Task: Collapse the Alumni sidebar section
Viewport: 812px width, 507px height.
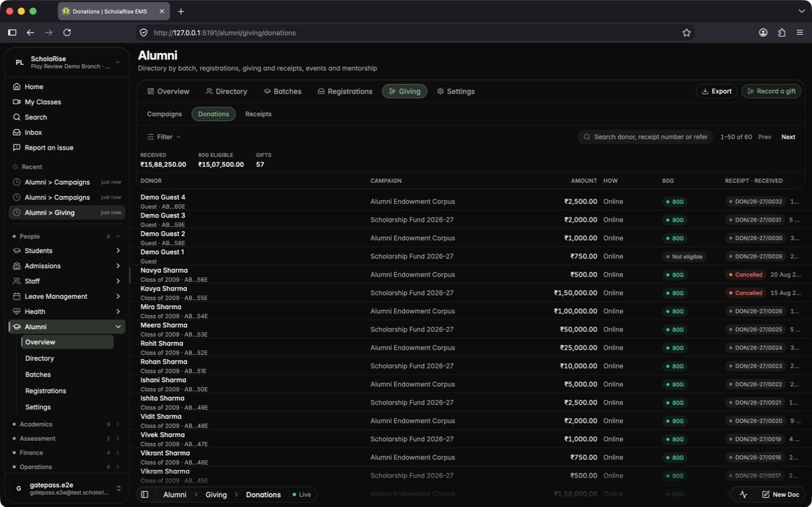Action: [66, 327]
